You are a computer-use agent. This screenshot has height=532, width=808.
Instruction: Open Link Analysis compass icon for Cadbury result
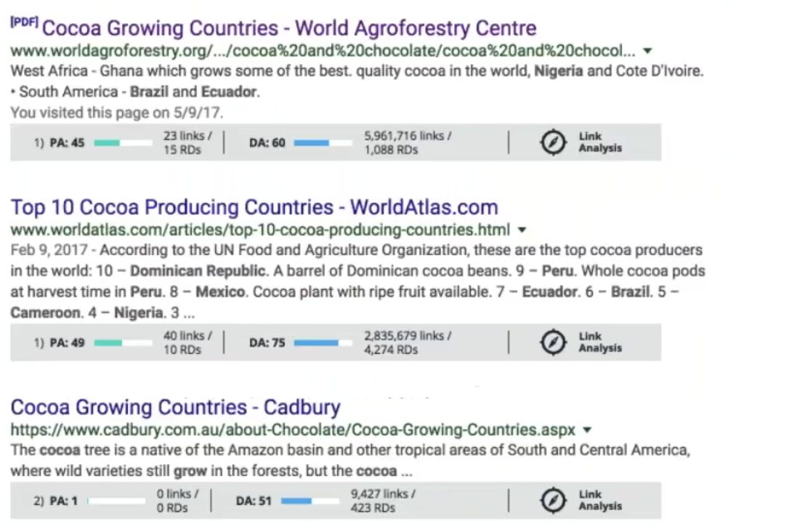[553, 500]
